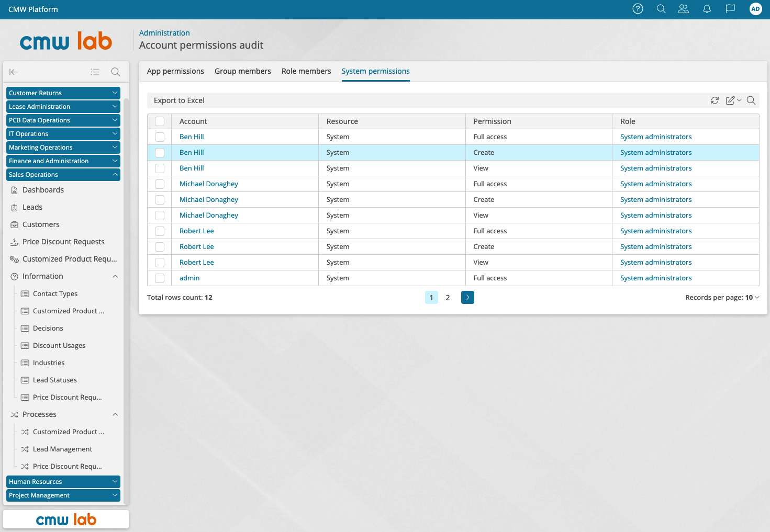Screen dimensions: 770x532
Task: Open System administrators role in admin row
Action: (x=656, y=278)
